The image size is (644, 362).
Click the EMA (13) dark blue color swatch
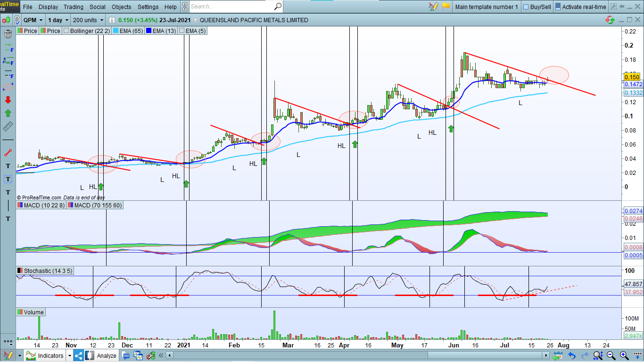149,31
